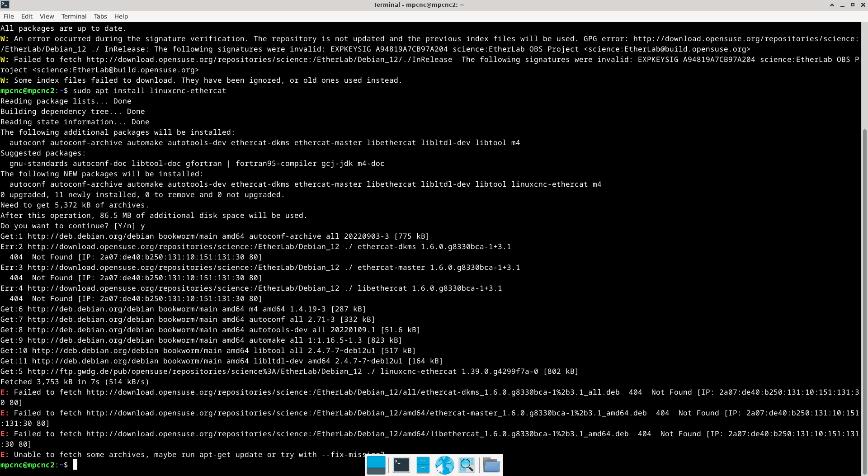Click the terminal prompt cursor on the last line
The image size is (868, 476).
click(x=75, y=465)
